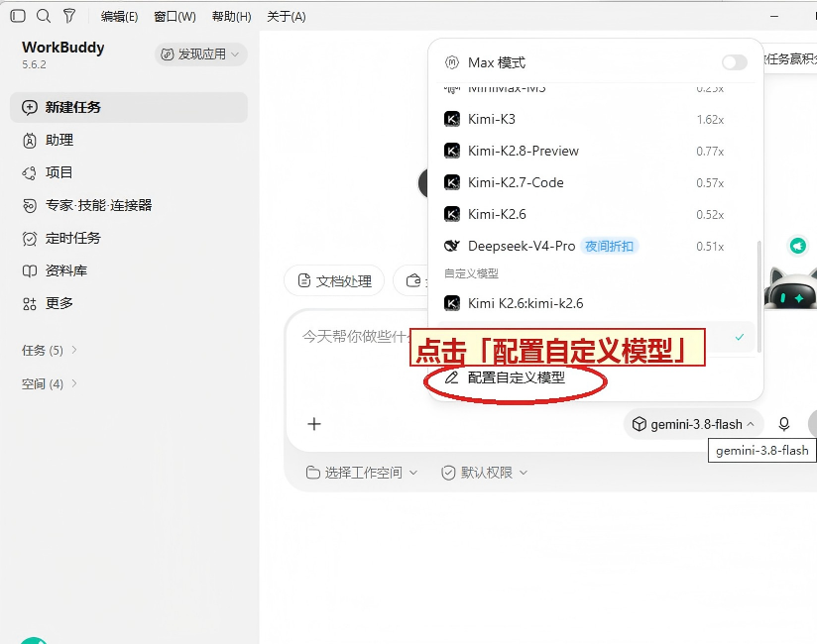Open the 帮助(H) menu
This screenshot has width=817, height=644.
231,17
